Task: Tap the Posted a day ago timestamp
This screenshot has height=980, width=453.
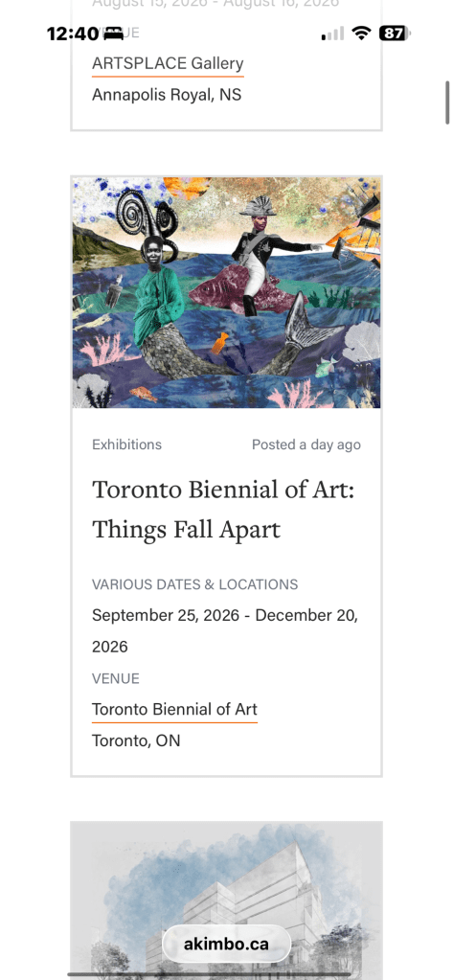Action: point(306,444)
